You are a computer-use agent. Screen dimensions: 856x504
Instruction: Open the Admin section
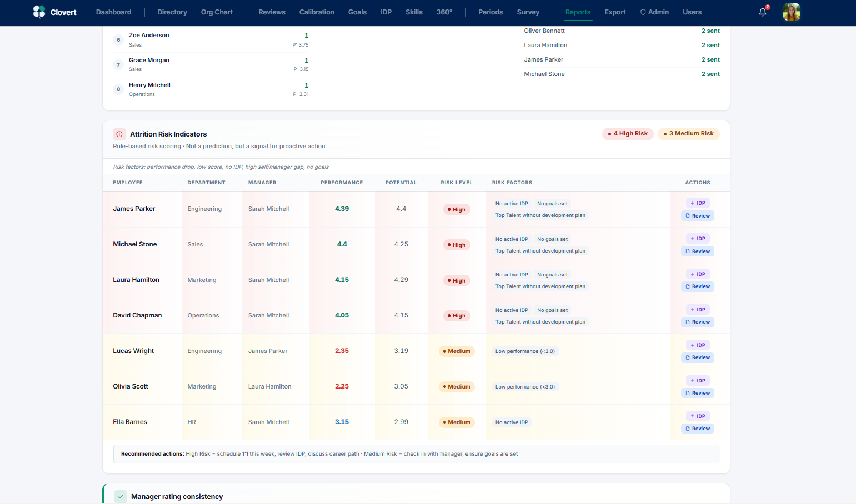(654, 12)
